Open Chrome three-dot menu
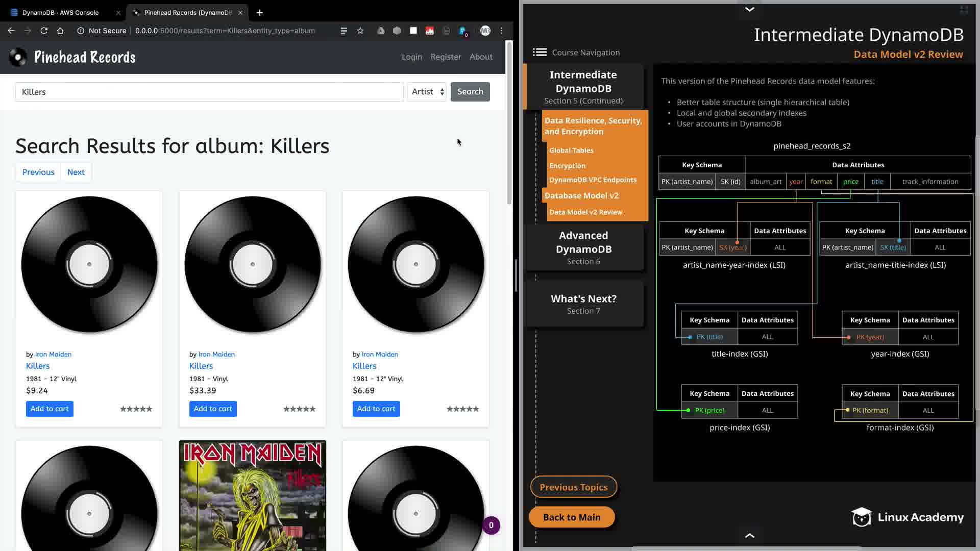 [502, 31]
